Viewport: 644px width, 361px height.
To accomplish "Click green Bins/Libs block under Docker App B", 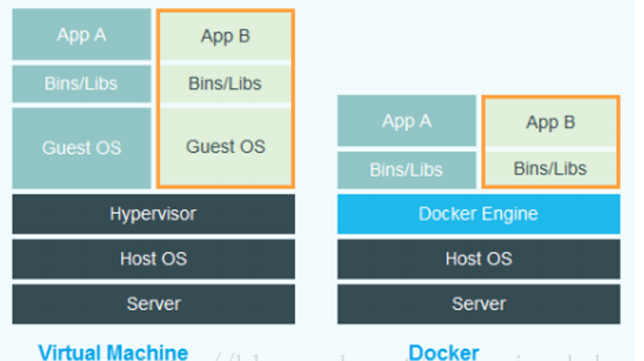I will pos(550,169).
